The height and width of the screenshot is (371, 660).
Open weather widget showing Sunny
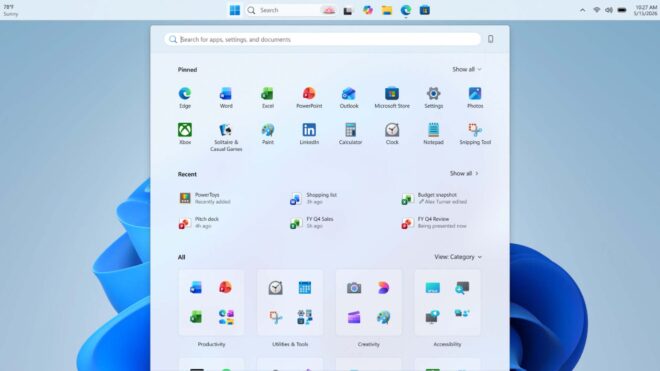[x=11, y=10]
